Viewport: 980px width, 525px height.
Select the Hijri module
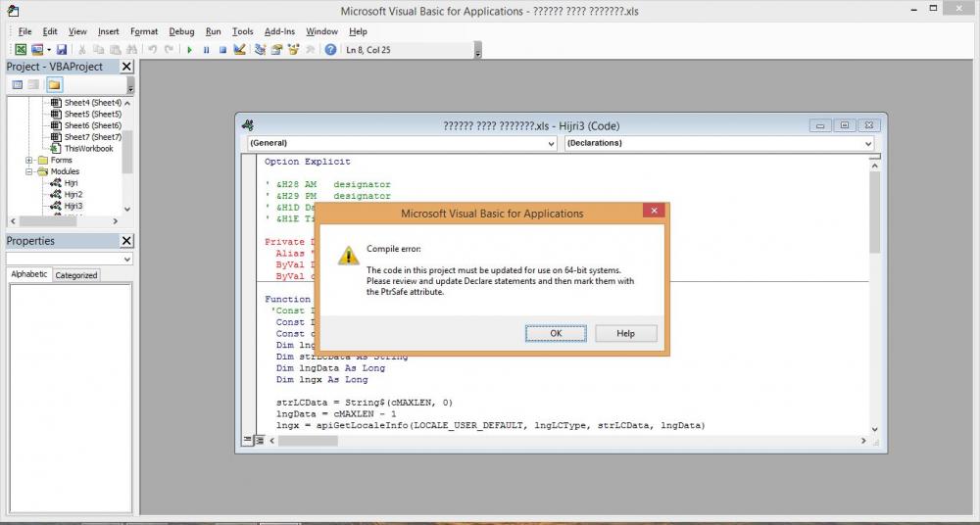[71, 183]
